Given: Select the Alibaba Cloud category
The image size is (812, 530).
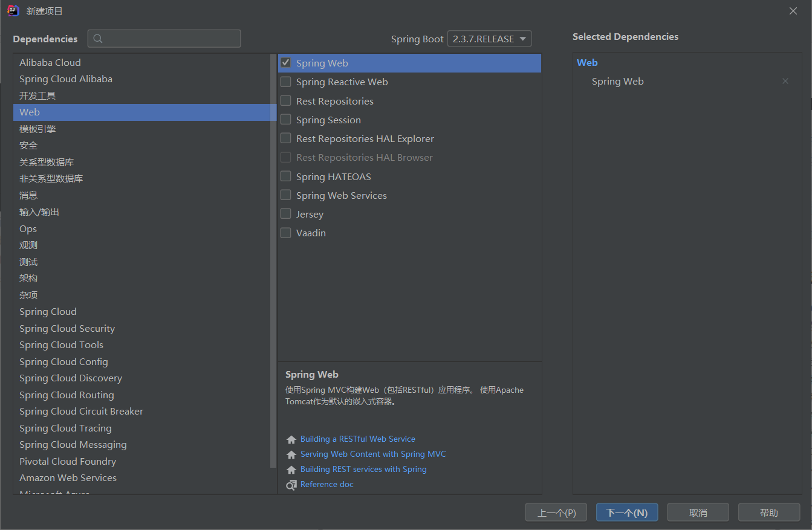Looking at the screenshot, I should tap(141, 62).
